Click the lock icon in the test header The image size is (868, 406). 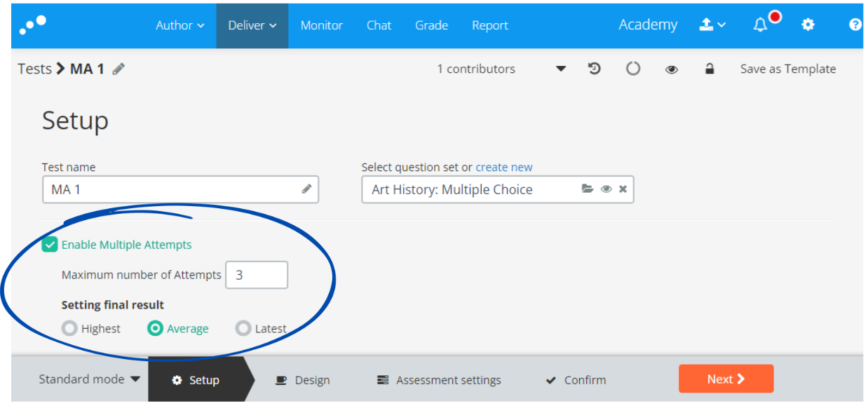click(710, 69)
